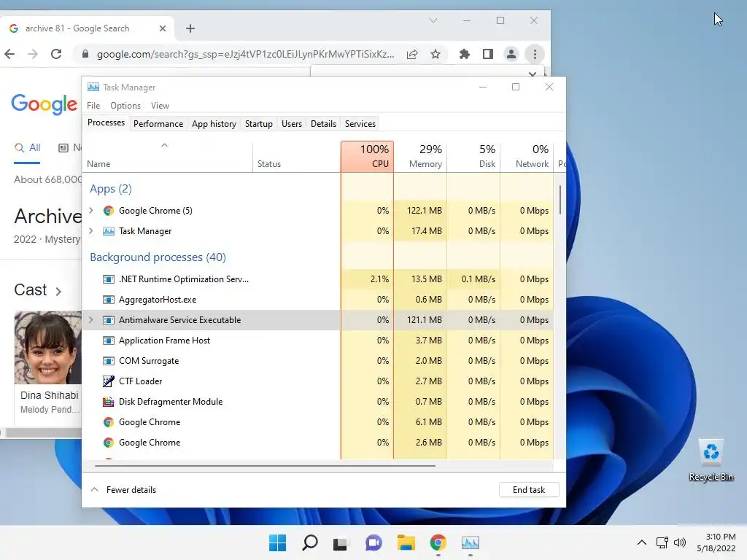Click the share page icon in address bar
Screen dimensions: 747x560
point(412,54)
